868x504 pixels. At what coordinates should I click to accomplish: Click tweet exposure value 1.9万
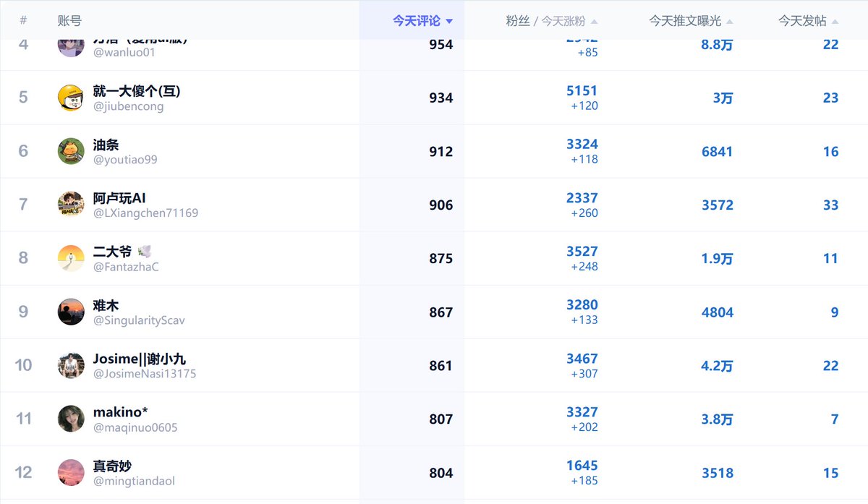pyautogui.click(x=717, y=258)
